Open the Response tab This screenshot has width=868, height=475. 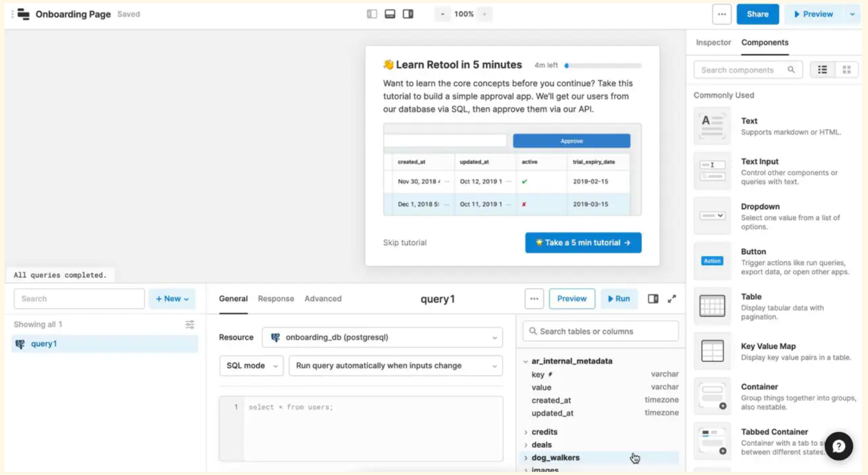(276, 299)
